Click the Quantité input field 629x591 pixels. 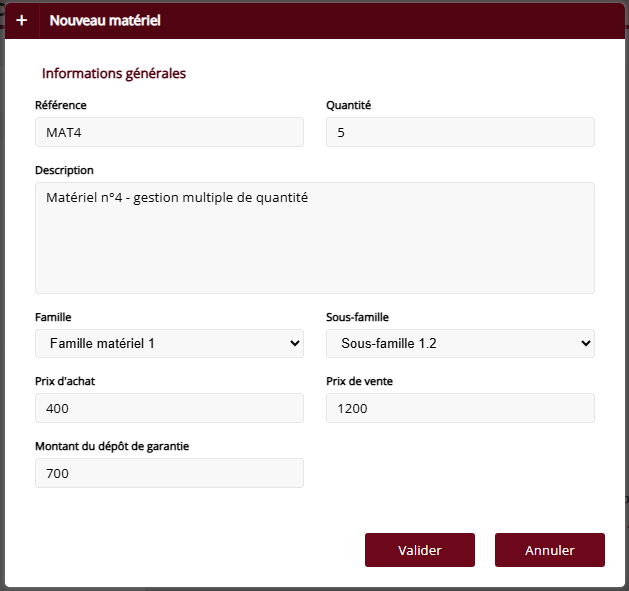click(460, 132)
